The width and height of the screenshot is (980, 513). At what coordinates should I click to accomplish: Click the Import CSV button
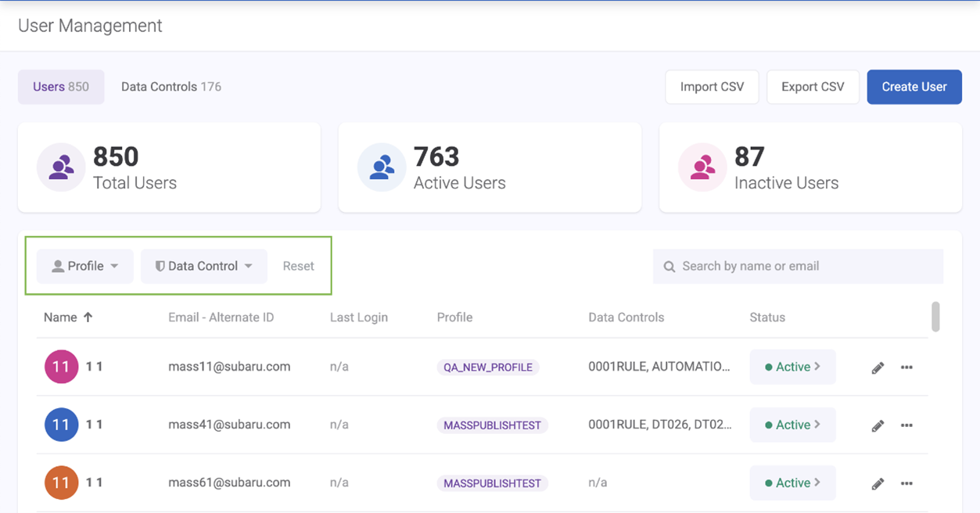(x=712, y=87)
